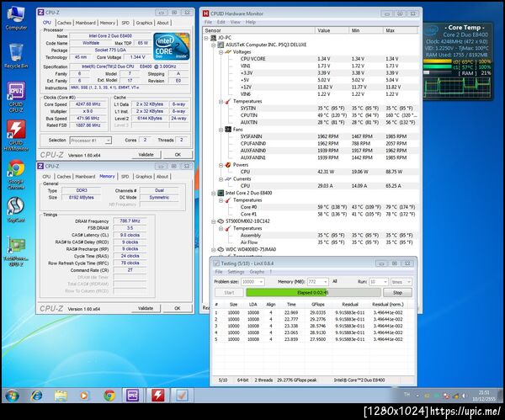Click Validate in the lower CPU-Z window
The image size is (505, 420).
(146, 308)
